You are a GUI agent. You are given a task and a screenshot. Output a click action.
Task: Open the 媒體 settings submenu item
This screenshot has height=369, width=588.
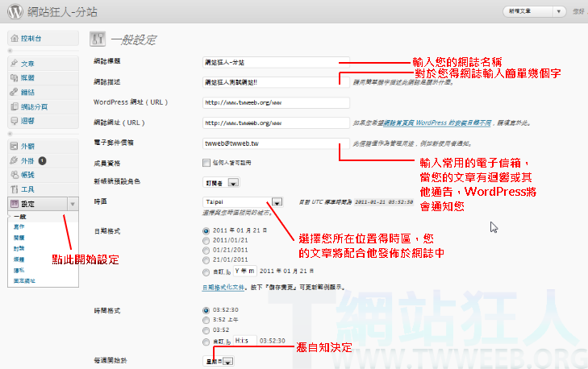tap(19, 259)
